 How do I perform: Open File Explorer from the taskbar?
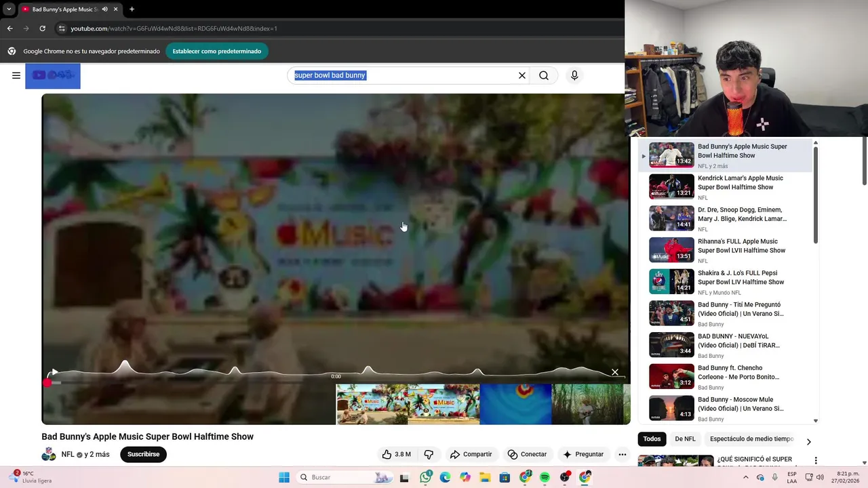pyautogui.click(x=485, y=477)
